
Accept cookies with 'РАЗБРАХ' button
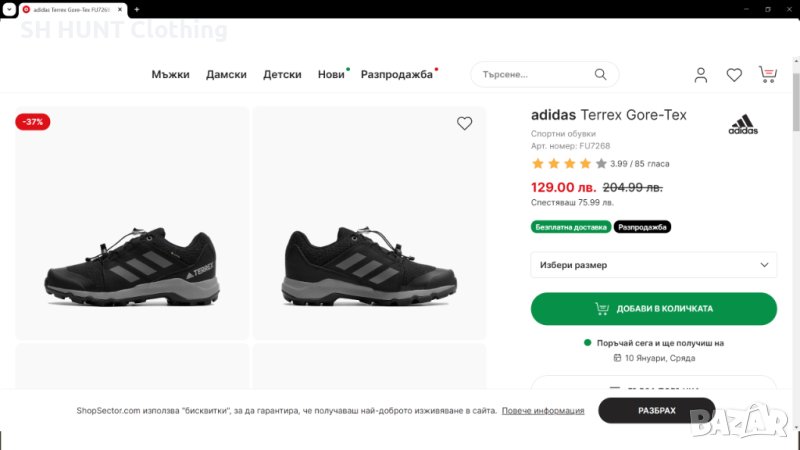coord(657,411)
